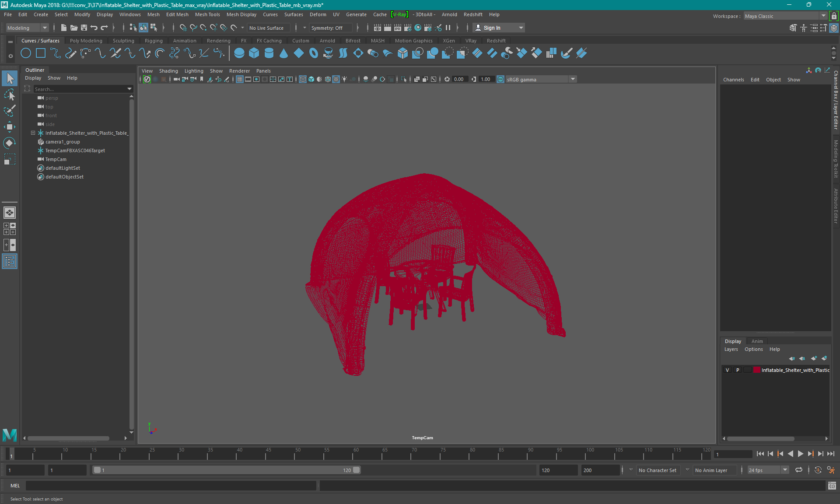Create a NURBS cone from the shelf
The image size is (840, 504).
(x=284, y=53)
